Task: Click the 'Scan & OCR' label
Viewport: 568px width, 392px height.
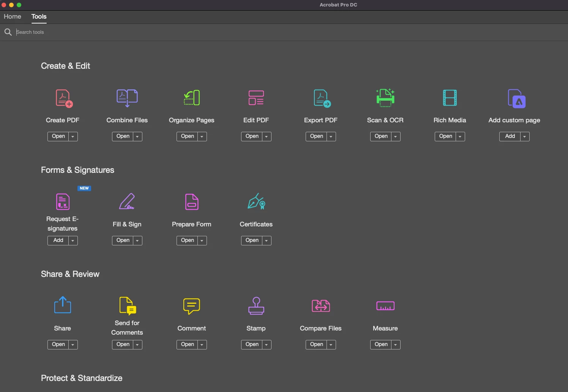Action: (385, 120)
